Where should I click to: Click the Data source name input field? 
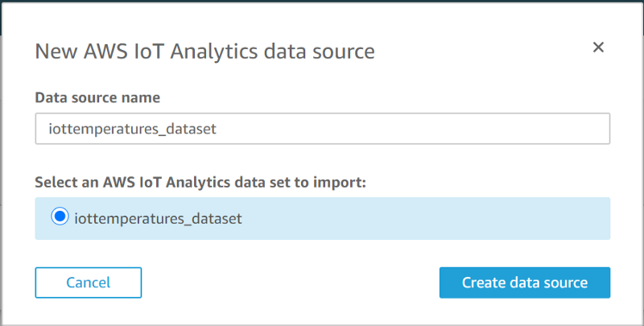click(323, 129)
